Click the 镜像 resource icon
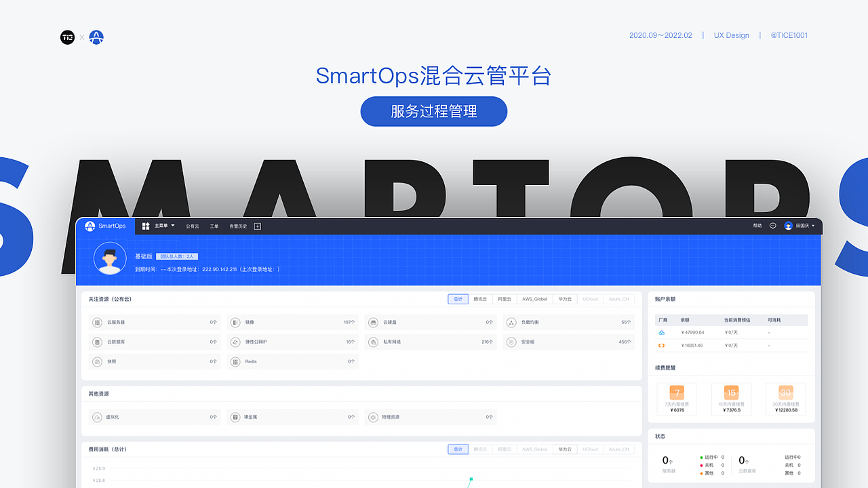 point(236,323)
